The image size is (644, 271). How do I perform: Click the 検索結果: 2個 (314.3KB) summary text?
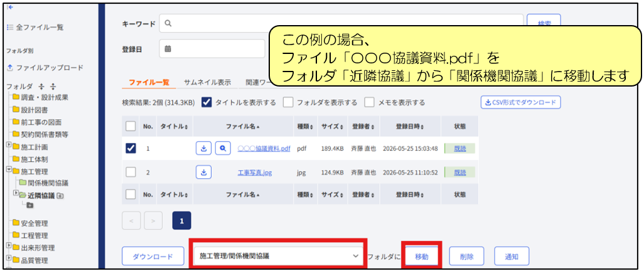click(158, 103)
